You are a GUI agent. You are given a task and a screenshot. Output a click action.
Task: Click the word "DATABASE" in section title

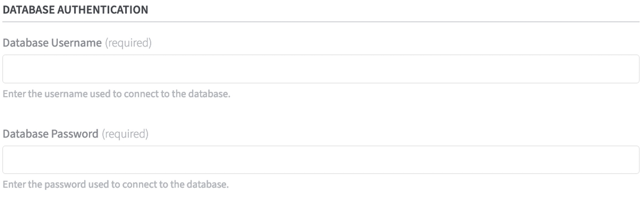click(x=28, y=10)
